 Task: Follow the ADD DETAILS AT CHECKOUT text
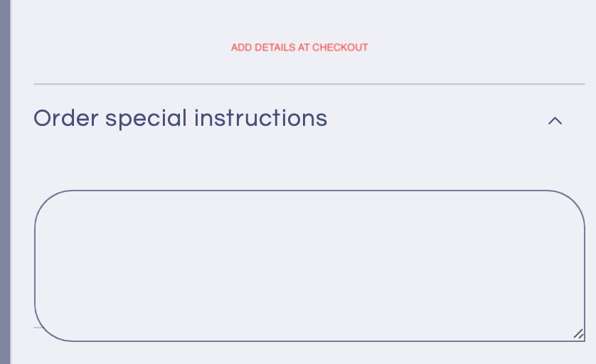(299, 48)
